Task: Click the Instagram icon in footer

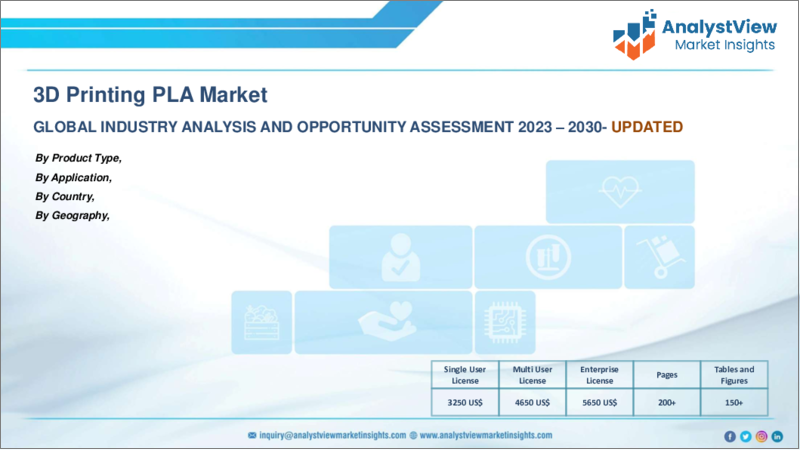Action: tap(761, 436)
